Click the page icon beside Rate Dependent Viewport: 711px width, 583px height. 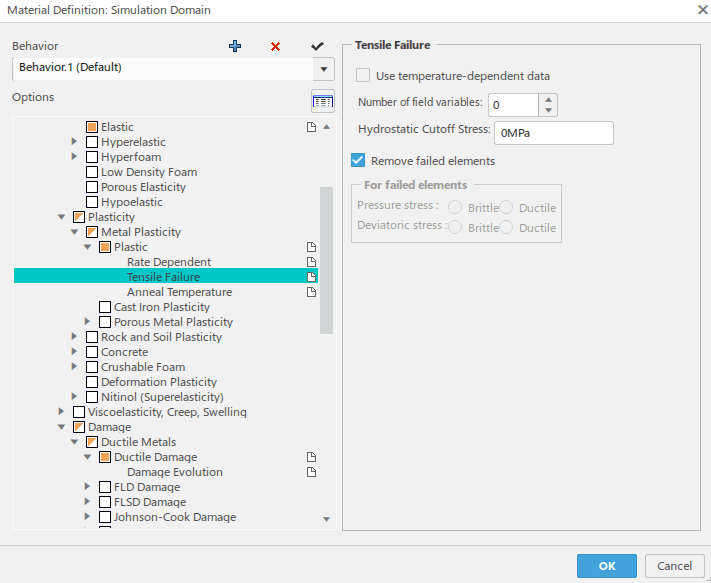pos(312,262)
